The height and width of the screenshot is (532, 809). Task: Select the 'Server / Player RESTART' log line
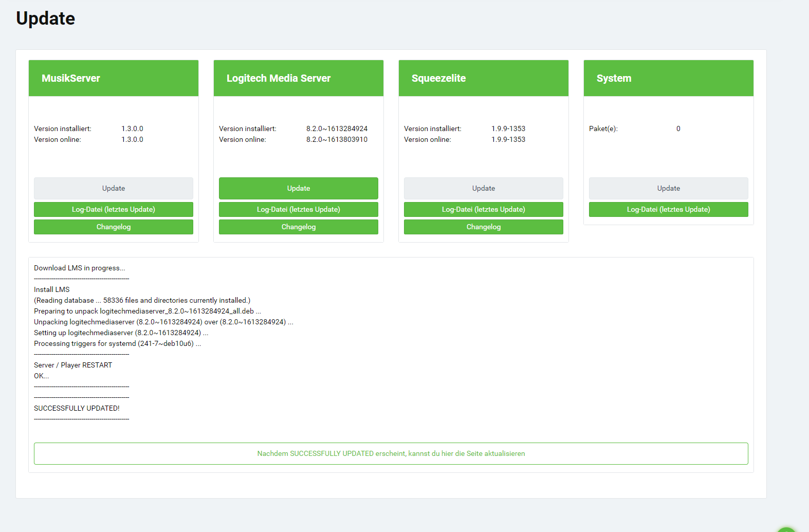73,365
